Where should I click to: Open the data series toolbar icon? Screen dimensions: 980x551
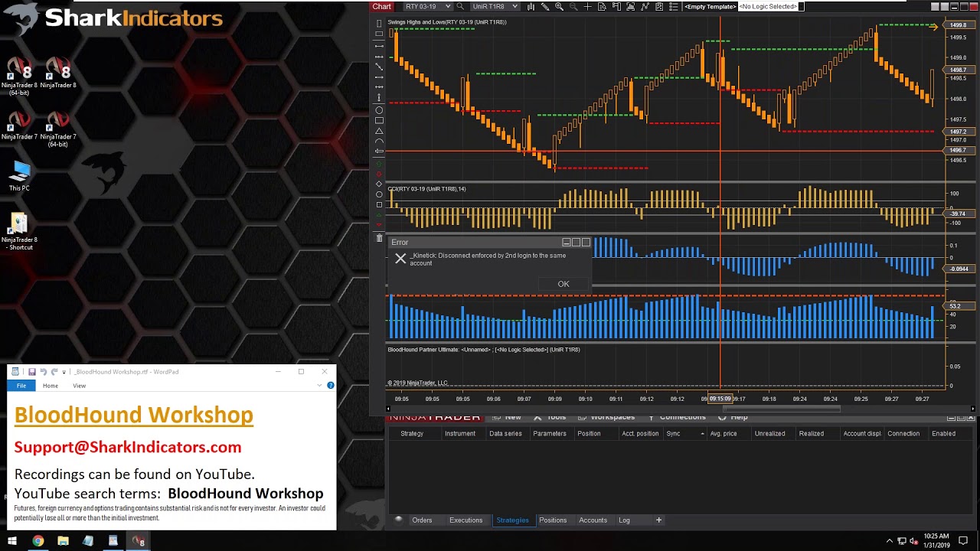click(630, 6)
